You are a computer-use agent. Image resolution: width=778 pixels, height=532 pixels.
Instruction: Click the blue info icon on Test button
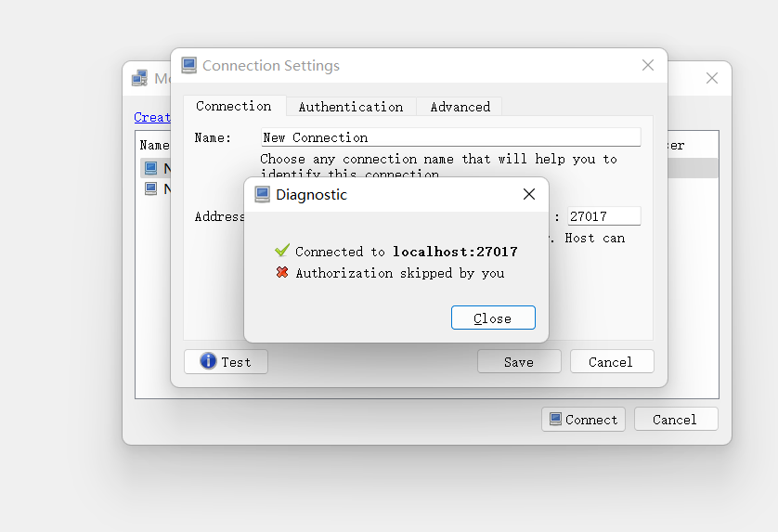click(209, 361)
